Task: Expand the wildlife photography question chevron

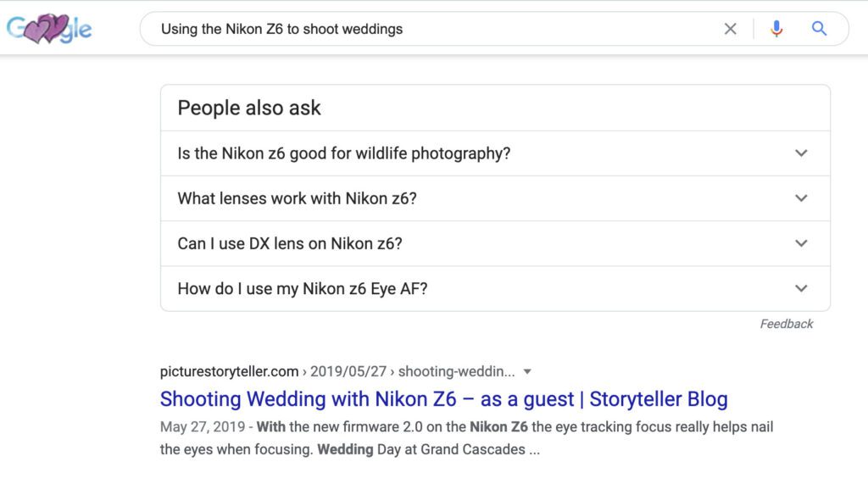Action: click(801, 153)
